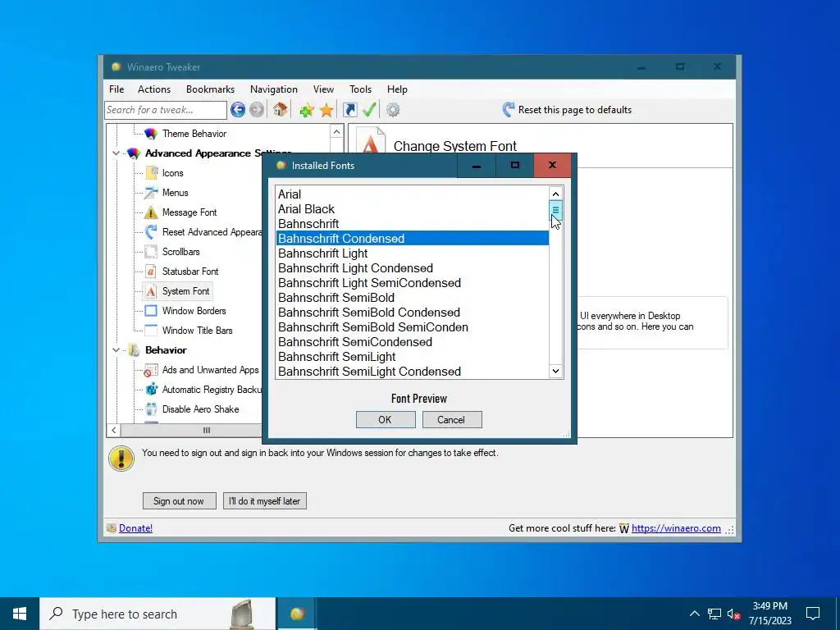Open the Windows Start button
This screenshot has width=840, height=630.
click(20, 614)
